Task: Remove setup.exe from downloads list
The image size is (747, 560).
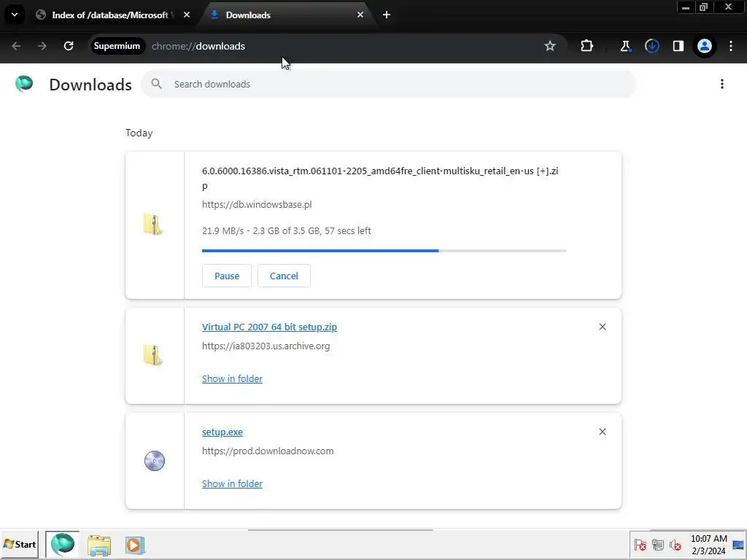Action: pos(603,432)
